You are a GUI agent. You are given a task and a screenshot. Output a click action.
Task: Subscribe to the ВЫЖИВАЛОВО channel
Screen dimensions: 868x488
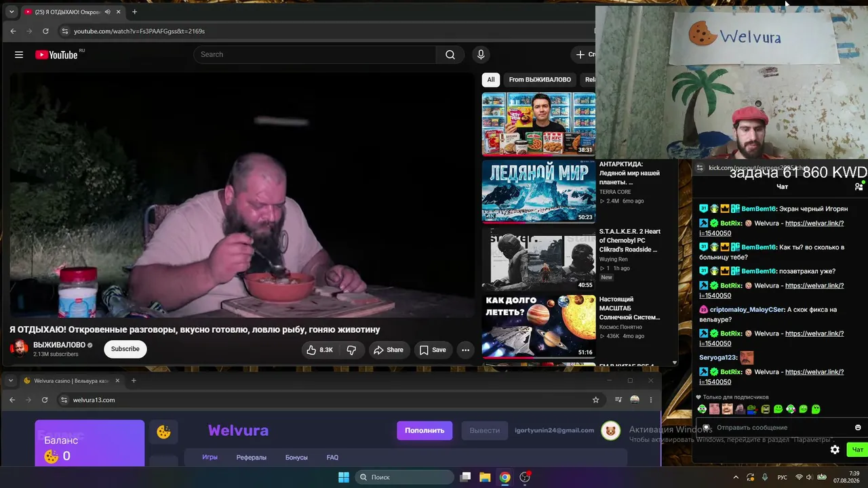click(125, 349)
